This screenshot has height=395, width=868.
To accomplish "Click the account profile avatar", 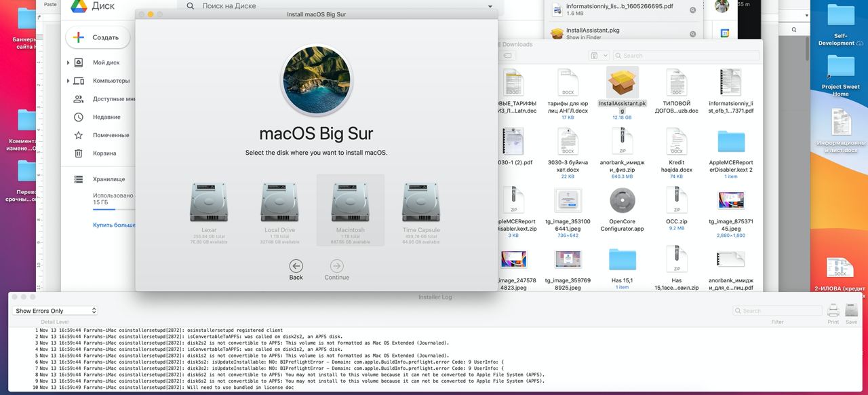I will pos(722,6).
